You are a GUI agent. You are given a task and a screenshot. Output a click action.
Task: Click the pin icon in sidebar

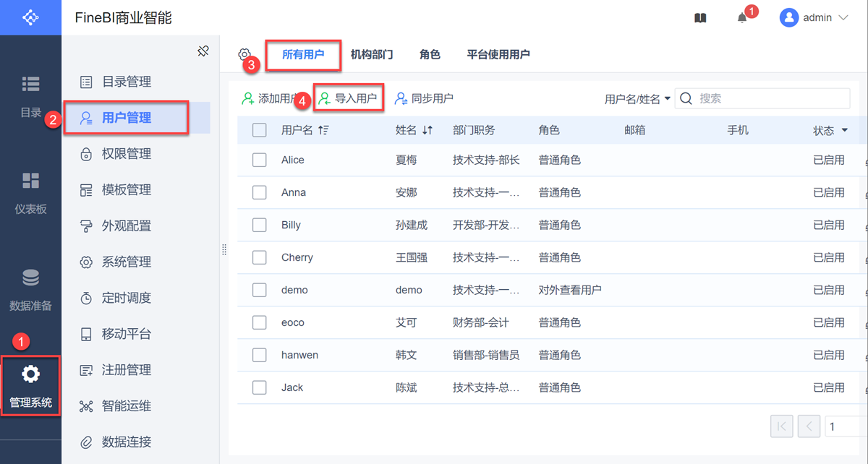click(x=203, y=51)
